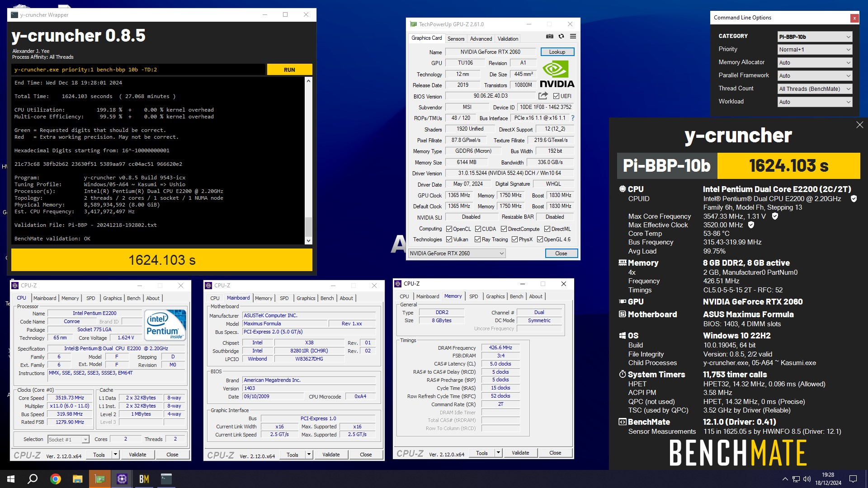Toggle the PhysX checkbox in GPU-Z

point(514,239)
